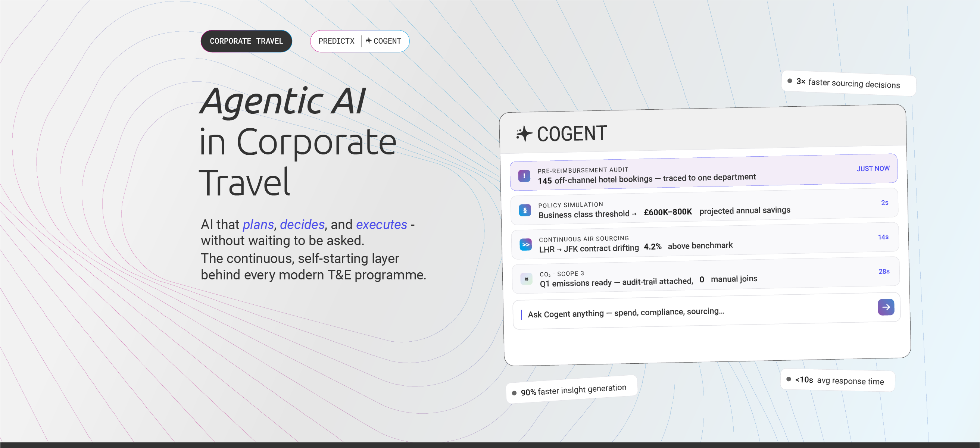Click the italic word 'plans'
The height and width of the screenshot is (448, 980).
[258, 225]
